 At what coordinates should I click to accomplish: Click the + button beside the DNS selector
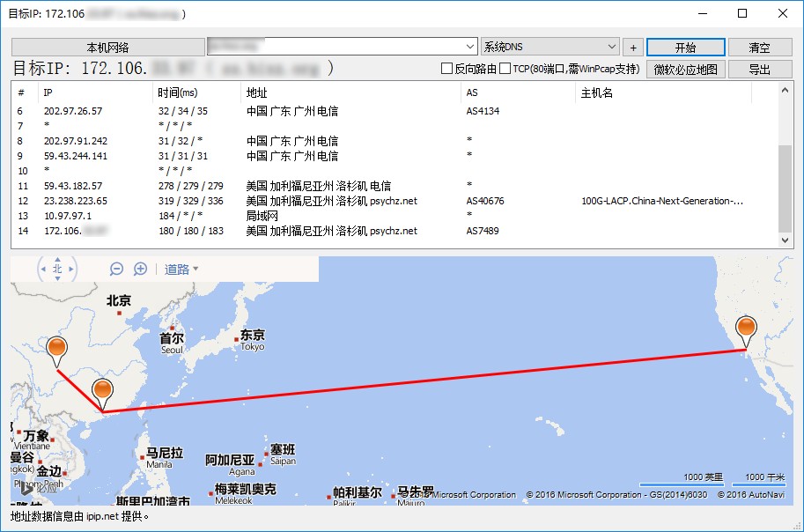coord(633,46)
